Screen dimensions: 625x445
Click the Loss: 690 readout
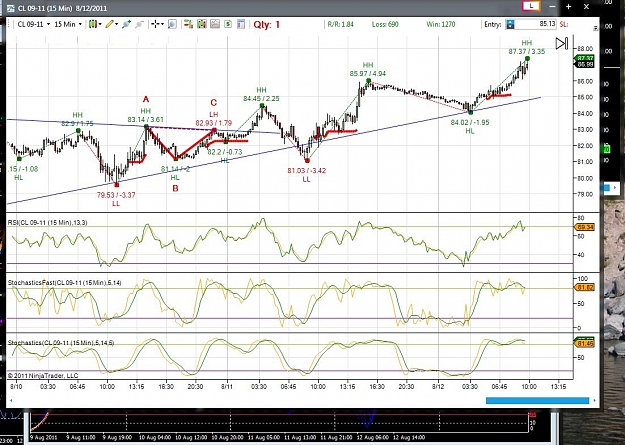coord(385,24)
